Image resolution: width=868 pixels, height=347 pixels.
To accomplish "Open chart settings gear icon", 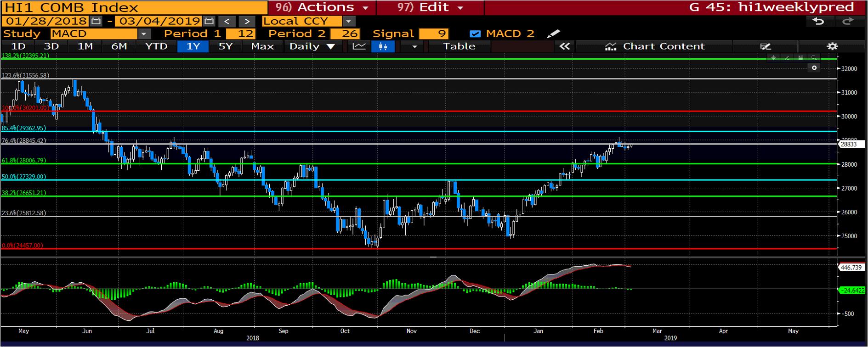I will (832, 46).
